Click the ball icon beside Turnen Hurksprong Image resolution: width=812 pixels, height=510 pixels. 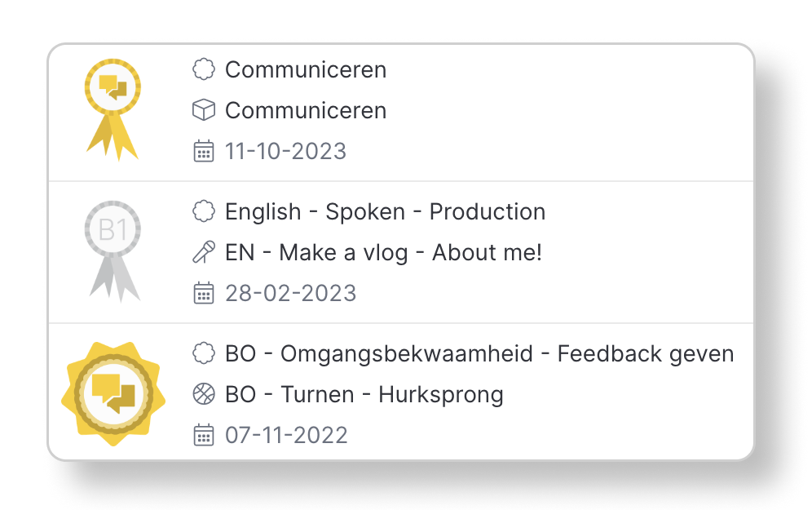(204, 394)
